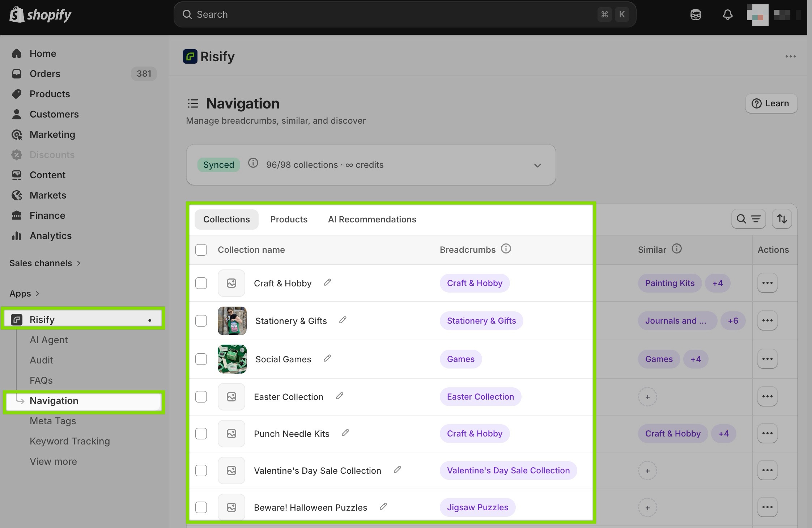Open account menu at top right
812x528 pixels.
click(774, 15)
